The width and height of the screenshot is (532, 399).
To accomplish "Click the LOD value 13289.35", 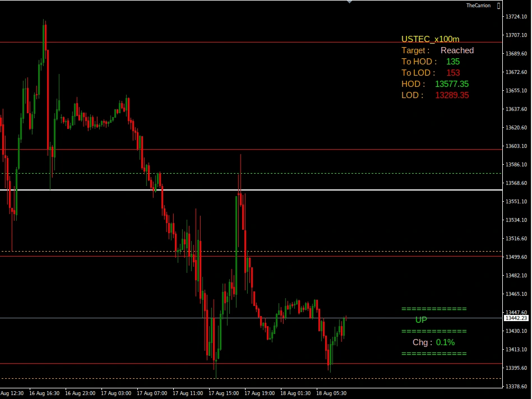I will (x=452, y=95).
